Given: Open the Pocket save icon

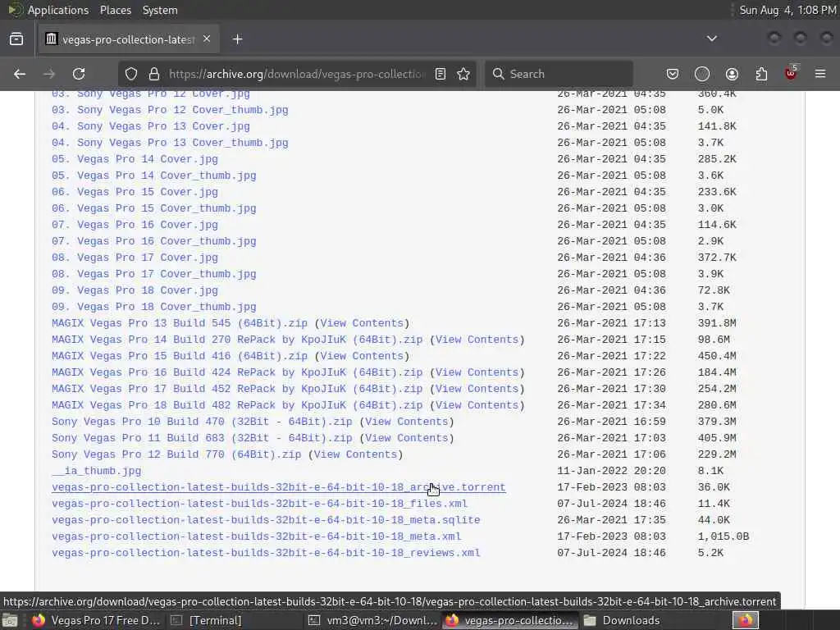Looking at the screenshot, I should coord(673,74).
